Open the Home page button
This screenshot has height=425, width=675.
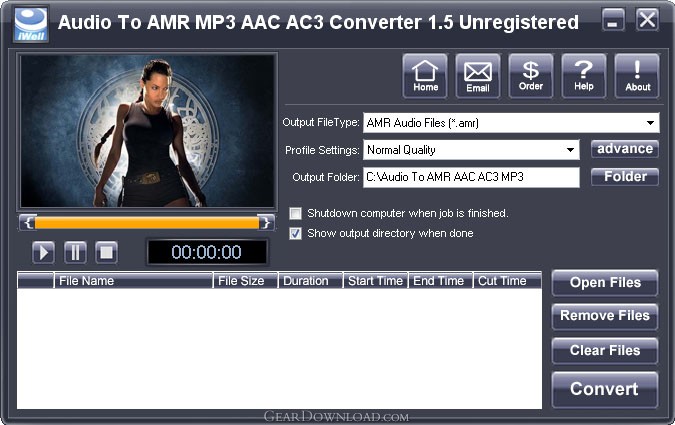(425, 76)
